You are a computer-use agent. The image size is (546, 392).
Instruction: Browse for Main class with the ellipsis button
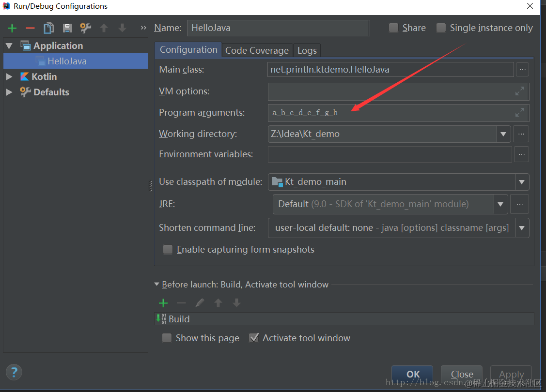(522, 70)
